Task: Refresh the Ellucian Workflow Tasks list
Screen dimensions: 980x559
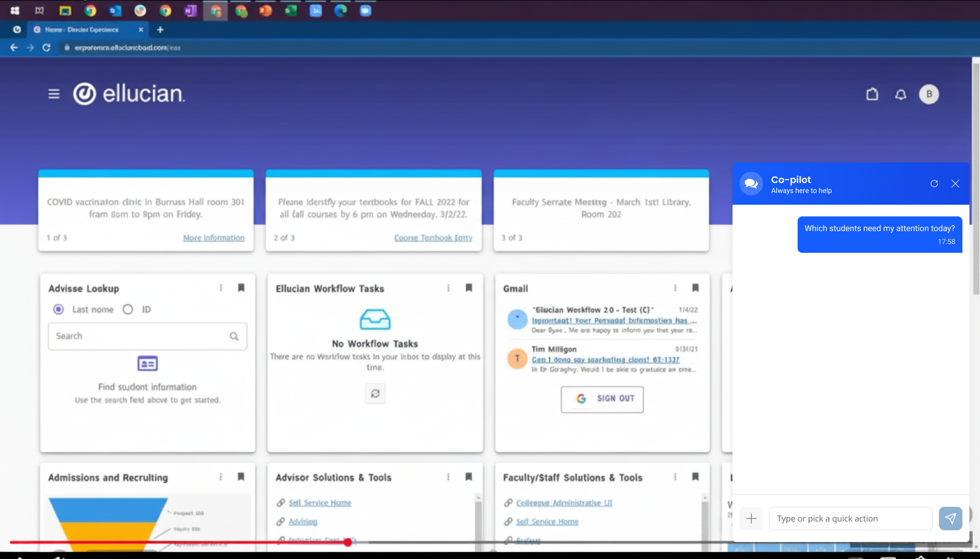Action: coord(375,394)
